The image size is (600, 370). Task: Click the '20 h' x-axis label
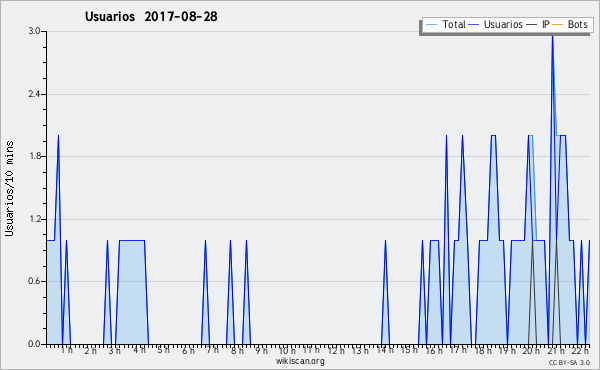[x=532, y=350]
